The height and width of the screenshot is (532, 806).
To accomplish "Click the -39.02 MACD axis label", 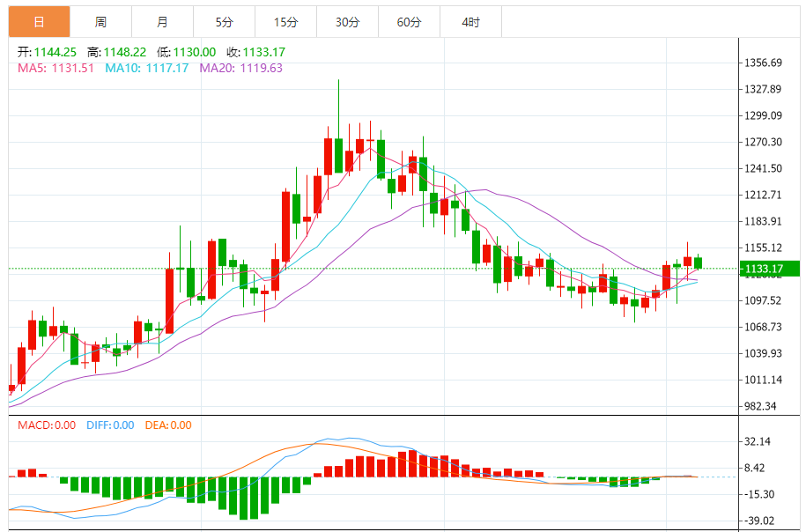I will [759, 521].
